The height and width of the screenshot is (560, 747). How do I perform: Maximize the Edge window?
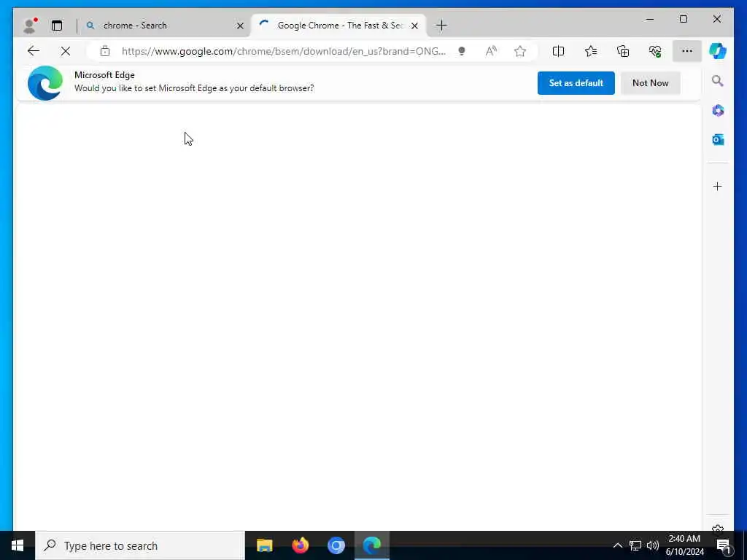[x=683, y=19]
